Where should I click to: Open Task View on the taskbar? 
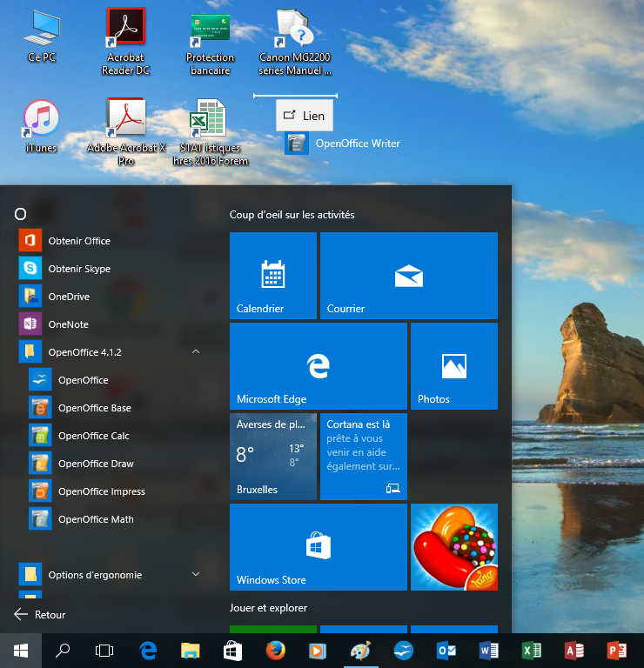tap(104, 651)
